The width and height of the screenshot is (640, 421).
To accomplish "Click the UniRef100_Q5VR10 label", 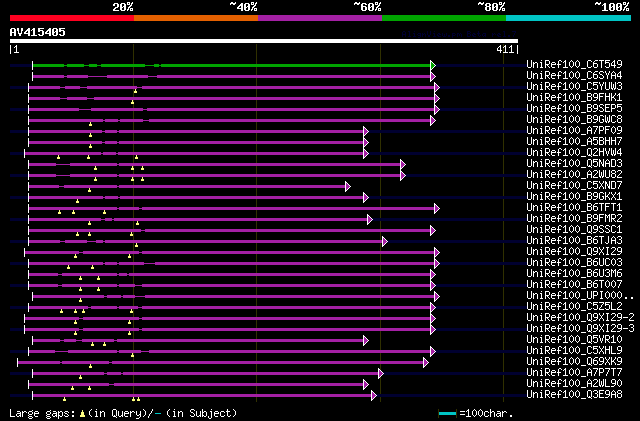I will (x=574, y=340).
